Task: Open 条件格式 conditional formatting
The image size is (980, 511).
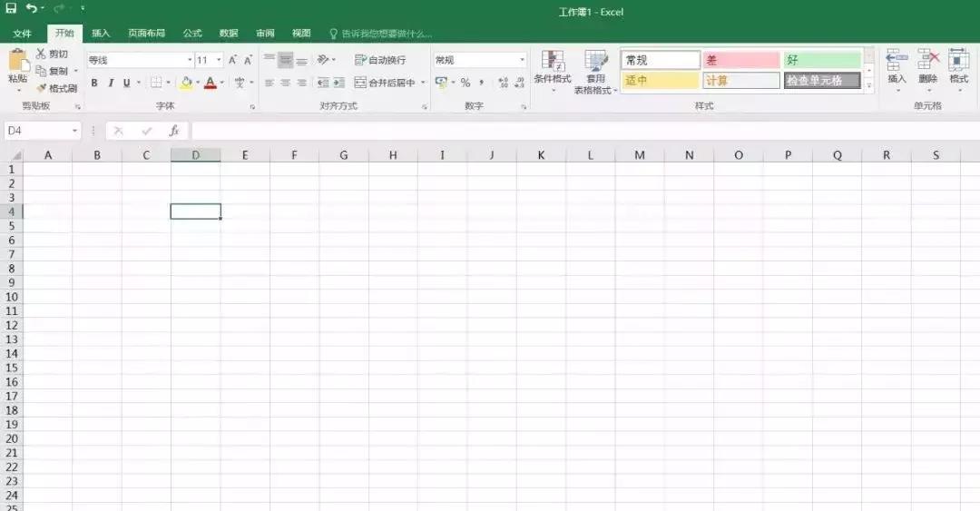Action: point(553,71)
